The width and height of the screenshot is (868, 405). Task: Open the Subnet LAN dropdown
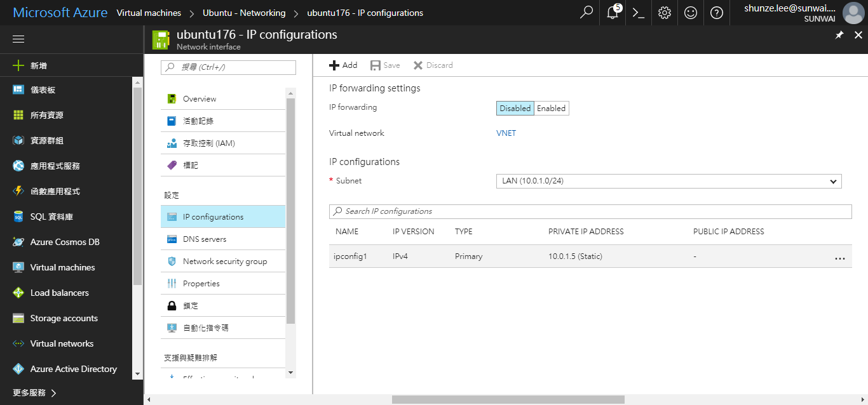(668, 181)
